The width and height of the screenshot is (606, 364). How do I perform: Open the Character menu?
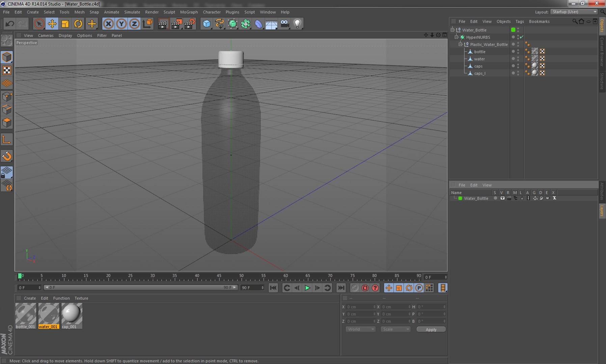coord(212,12)
